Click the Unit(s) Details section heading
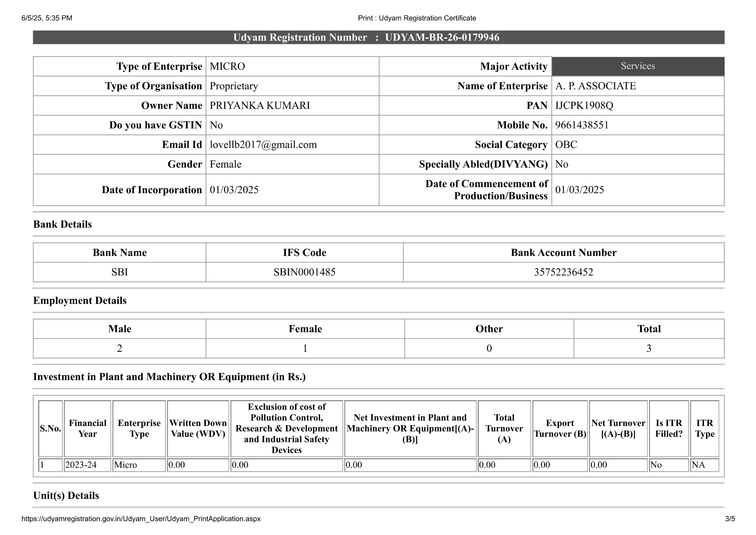 [x=66, y=496]
